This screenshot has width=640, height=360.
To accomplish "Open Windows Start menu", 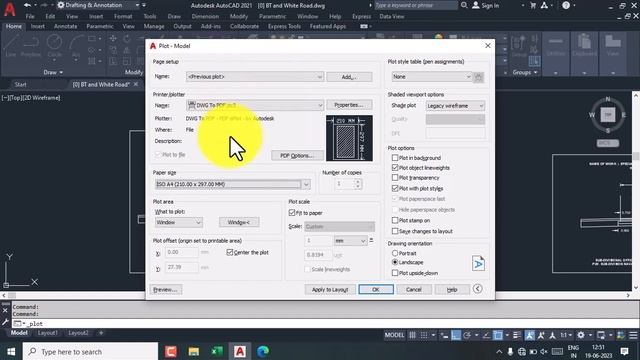I will pos(11,351).
